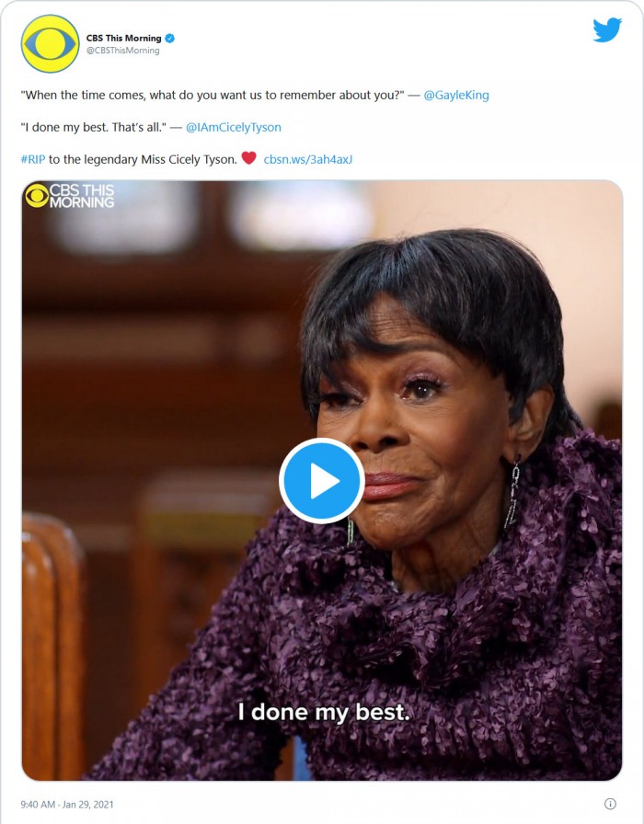This screenshot has height=824, width=644.
Task: Click the CBS eye watermark in video
Action: (x=36, y=195)
